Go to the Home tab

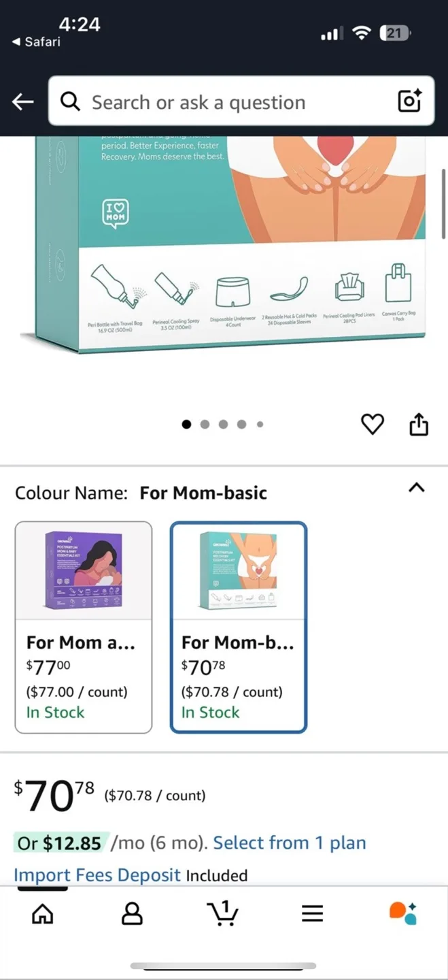(41, 914)
